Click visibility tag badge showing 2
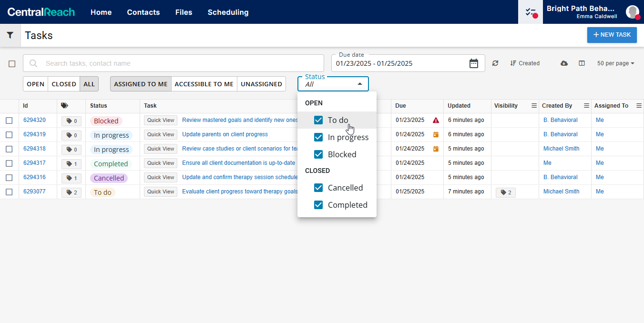 pos(506,192)
